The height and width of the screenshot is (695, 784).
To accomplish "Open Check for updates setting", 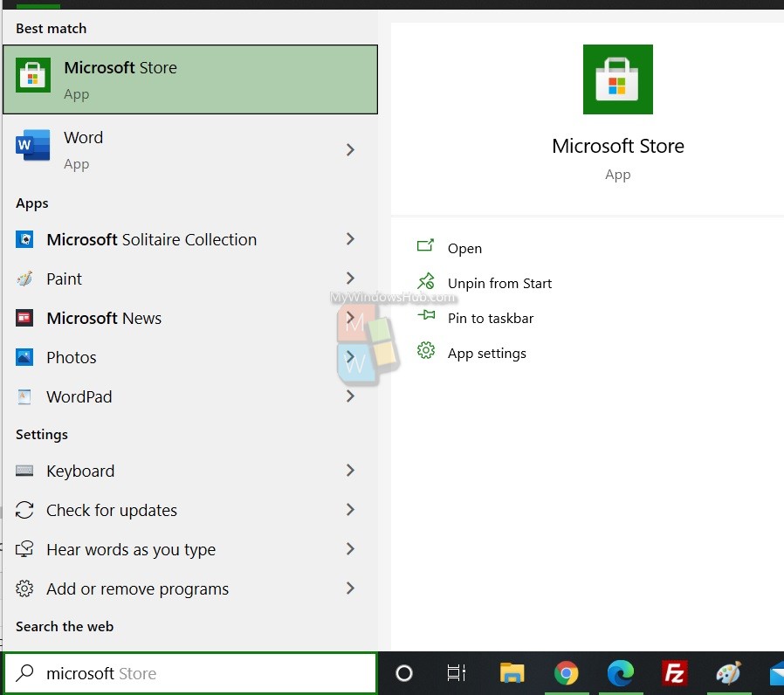I will click(190, 510).
